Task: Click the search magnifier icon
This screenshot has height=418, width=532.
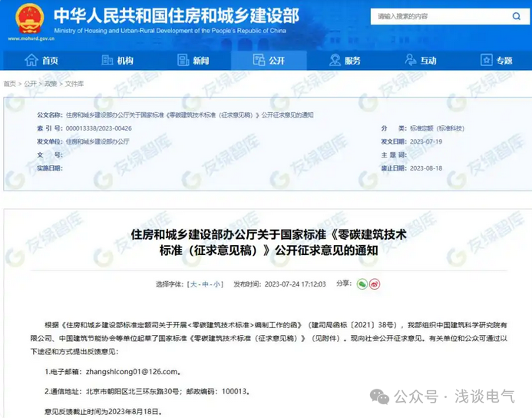Action: coord(516,16)
